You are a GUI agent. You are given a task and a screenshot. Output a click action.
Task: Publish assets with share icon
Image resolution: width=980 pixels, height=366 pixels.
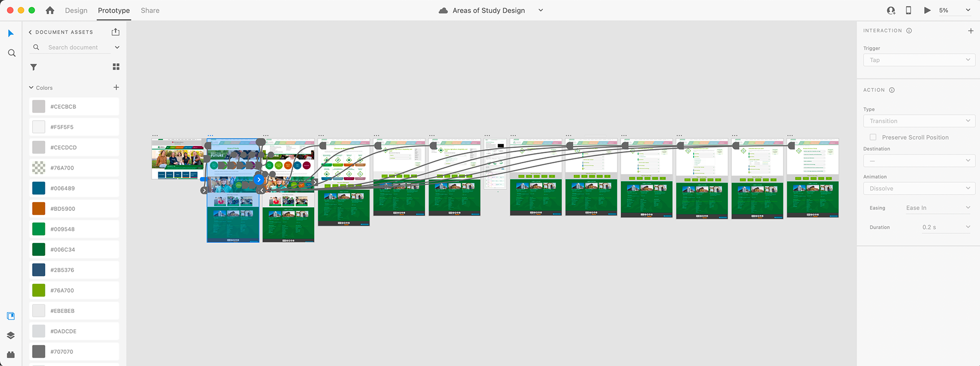click(x=116, y=32)
